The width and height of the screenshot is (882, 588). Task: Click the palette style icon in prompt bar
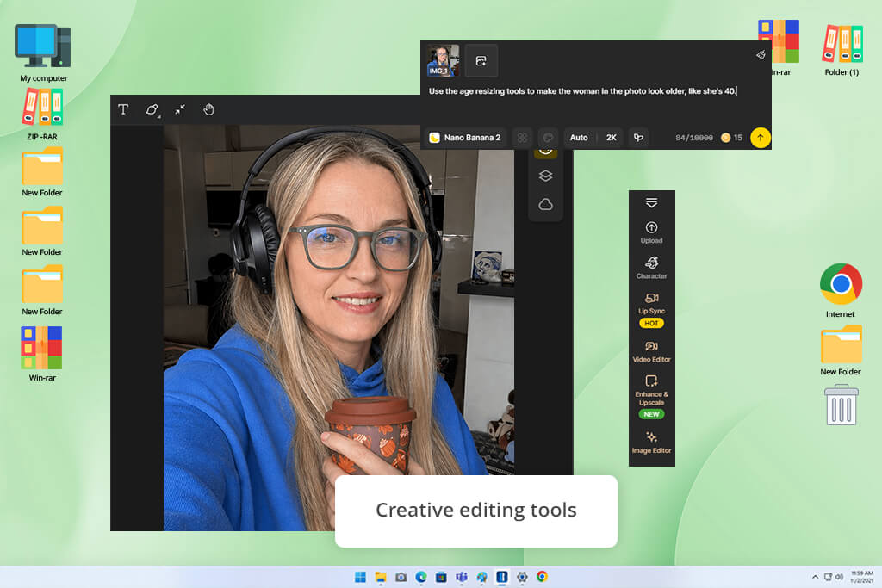[548, 138]
